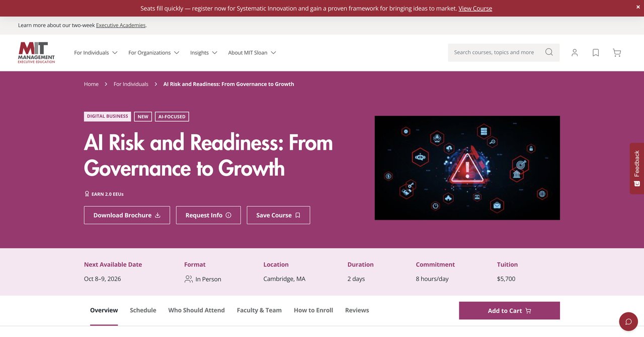The width and height of the screenshot is (644, 337).
Task: Click the '$5,700' tuition value
Action: click(506, 279)
